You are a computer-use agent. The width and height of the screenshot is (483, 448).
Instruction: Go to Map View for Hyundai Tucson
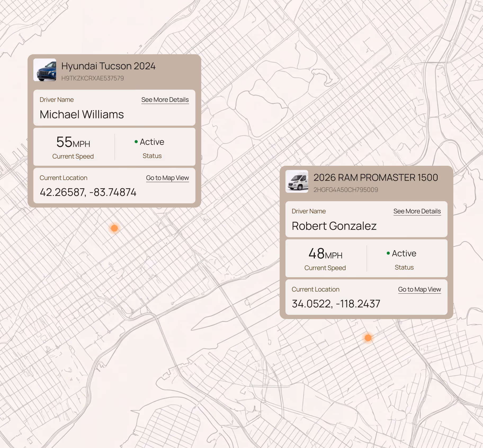[167, 178]
